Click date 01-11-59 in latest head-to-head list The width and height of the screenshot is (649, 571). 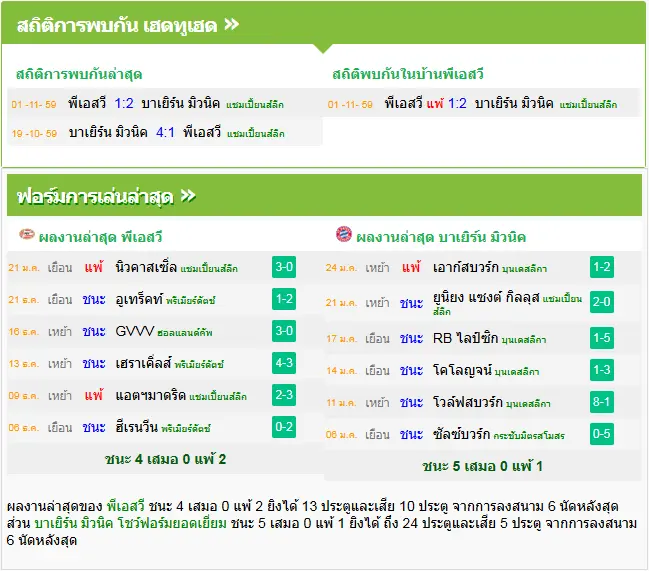point(34,104)
